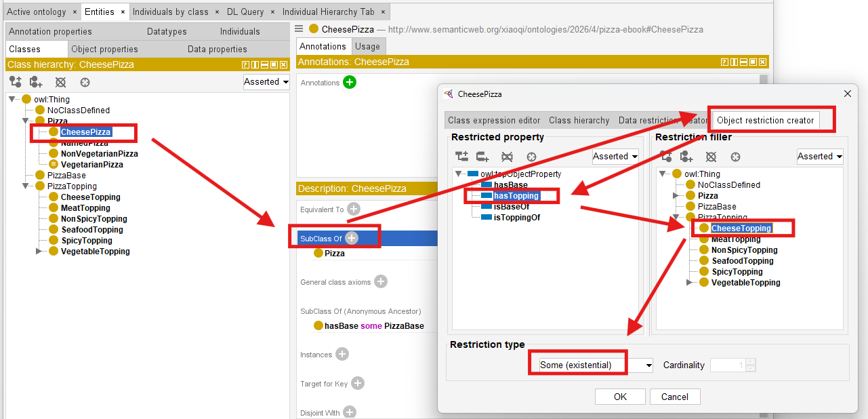This screenshot has height=419, width=868.
Task: Expand VegetableTopping in Restriction filler tree
Action: (689, 282)
